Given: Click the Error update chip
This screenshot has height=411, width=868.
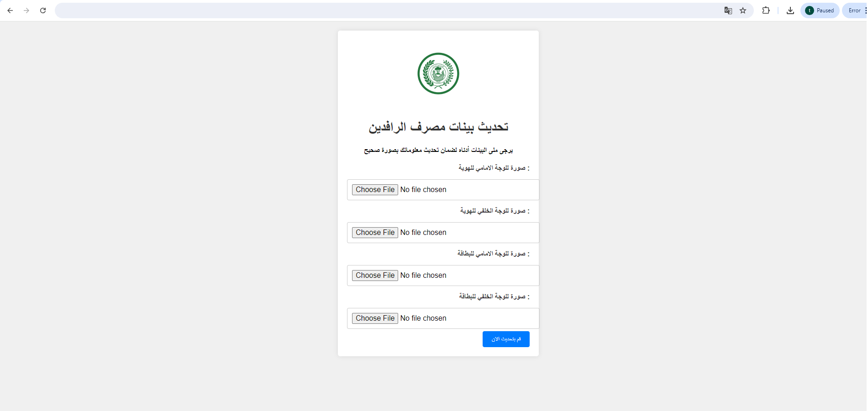Looking at the screenshot, I should pyautogui.click(x=855, y=10).
